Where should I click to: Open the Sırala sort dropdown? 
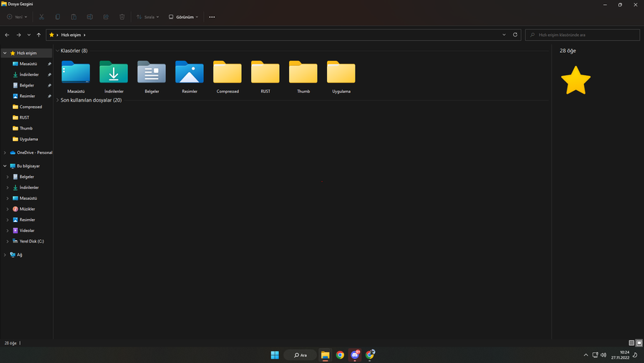pyautogui.click(x=147, y=17)
